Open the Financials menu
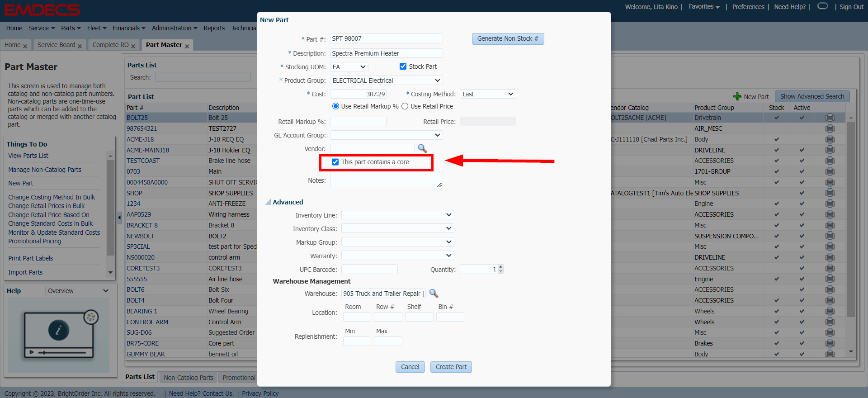Screen dimensions: 868x398 click(129, 28)
